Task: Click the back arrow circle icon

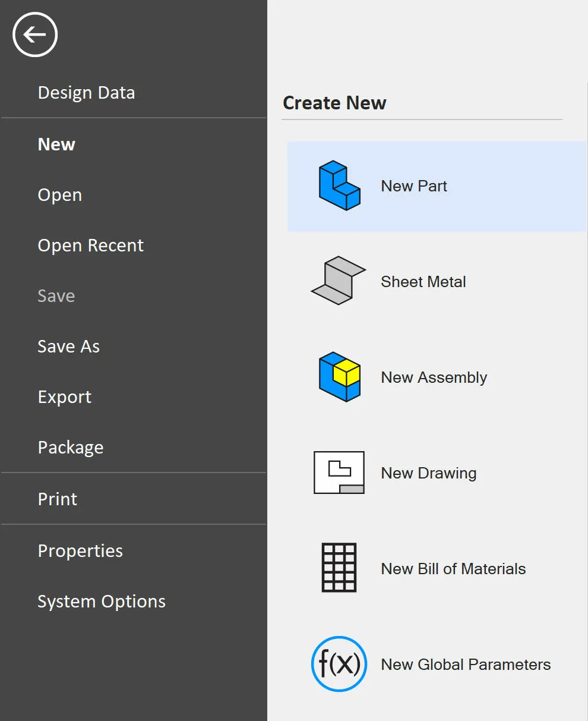Action: (35, 35)
